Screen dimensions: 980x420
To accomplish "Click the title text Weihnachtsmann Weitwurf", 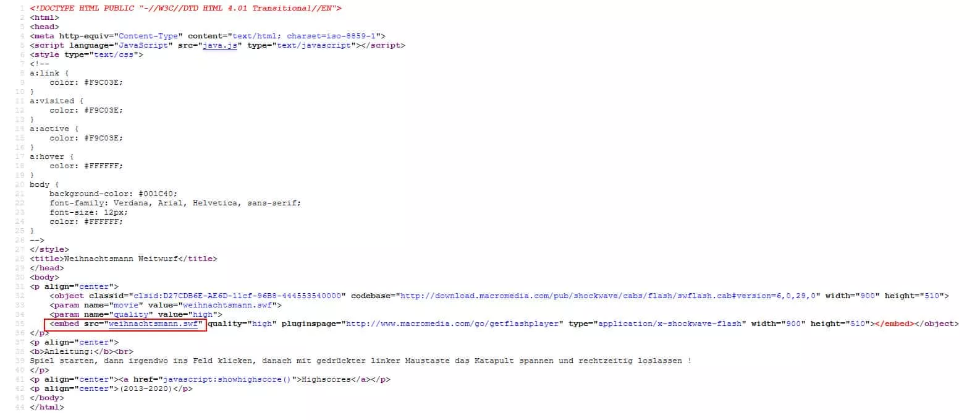I will (121, 259).
